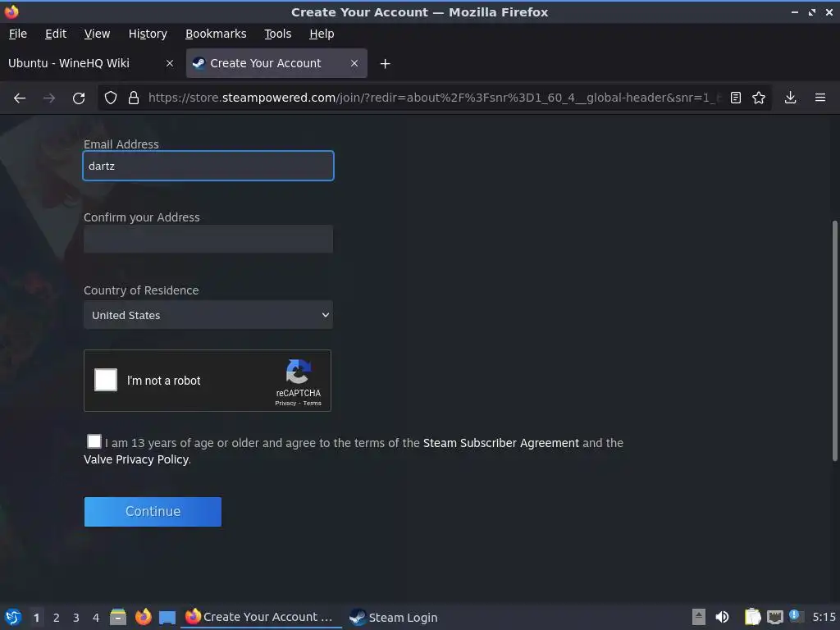
Task: Close the Ubuntu - WineHQ Wiki tab
Action: (x=170, y=63)
